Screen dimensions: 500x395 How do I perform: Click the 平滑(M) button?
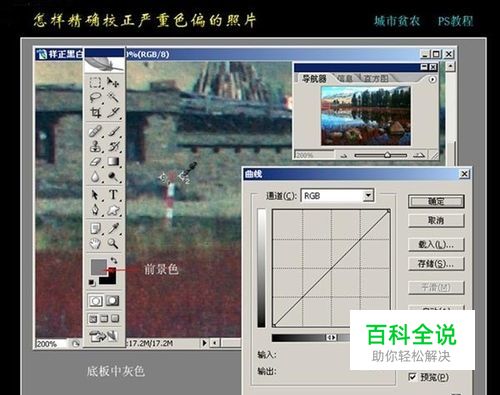point(436,287)
